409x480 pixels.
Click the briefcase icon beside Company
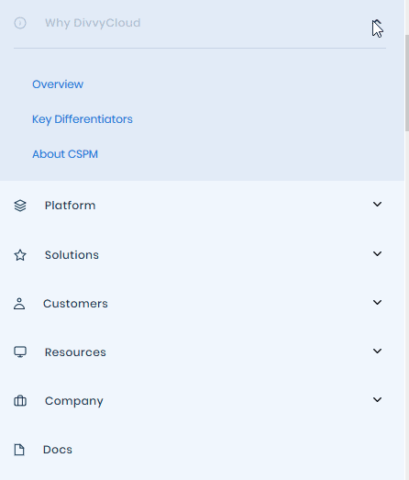[x=20, y=401]
